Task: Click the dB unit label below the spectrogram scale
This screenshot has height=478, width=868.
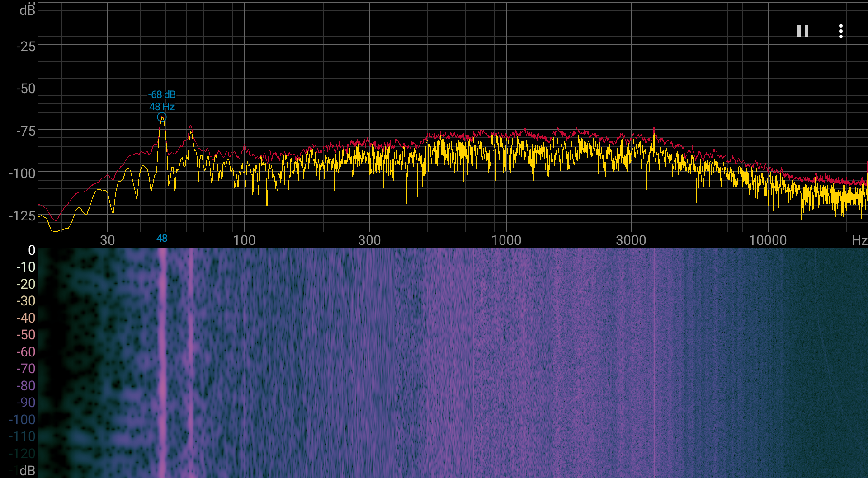Action: pos(27,470)
